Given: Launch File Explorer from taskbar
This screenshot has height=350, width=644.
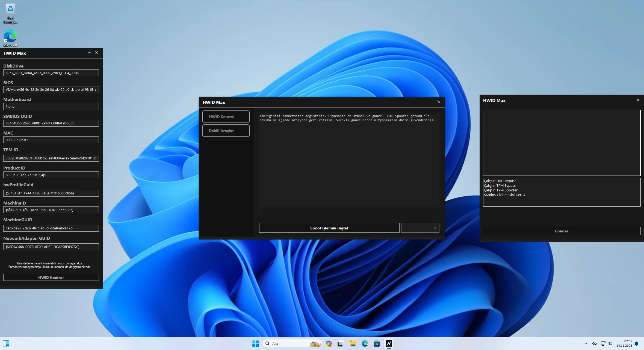Looking at the screenshot, I should (353, 343).
